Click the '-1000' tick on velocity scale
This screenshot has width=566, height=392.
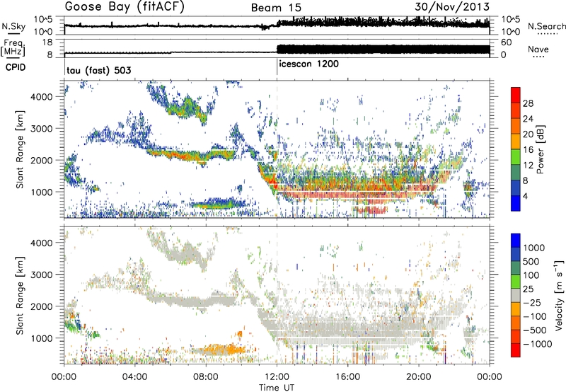(537, 344)
